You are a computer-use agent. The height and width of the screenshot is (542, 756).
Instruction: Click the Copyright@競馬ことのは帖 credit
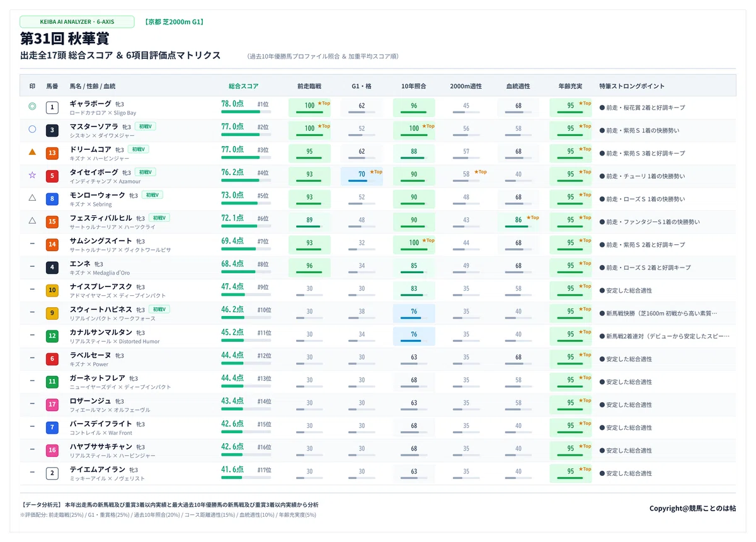(692, 508)
